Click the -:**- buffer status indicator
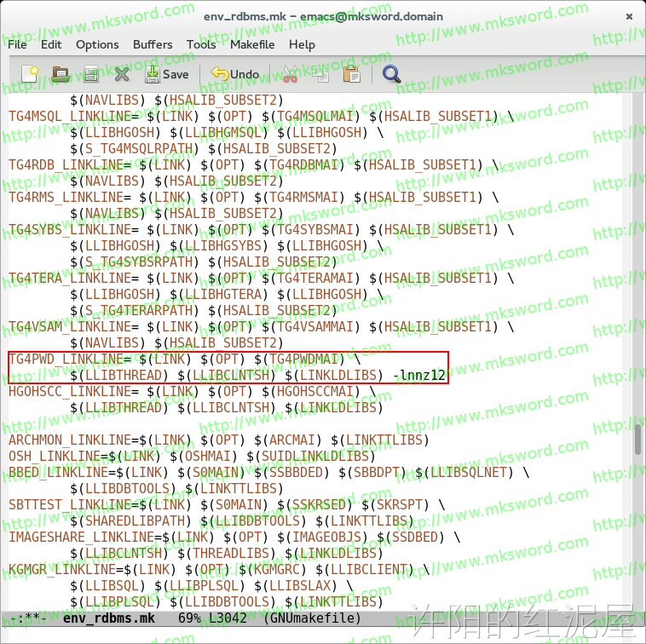This screenshot has height=644, width=646. click(28, 618)
